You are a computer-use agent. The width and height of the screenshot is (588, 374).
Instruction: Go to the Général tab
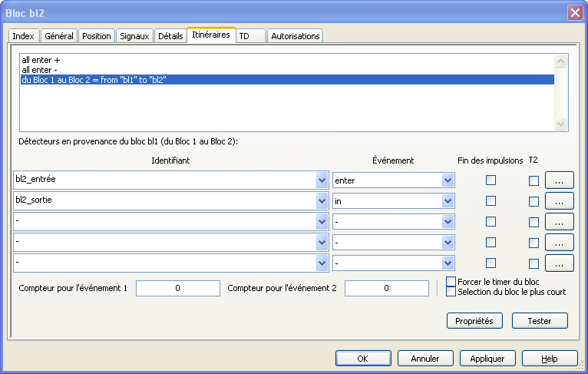59,36
